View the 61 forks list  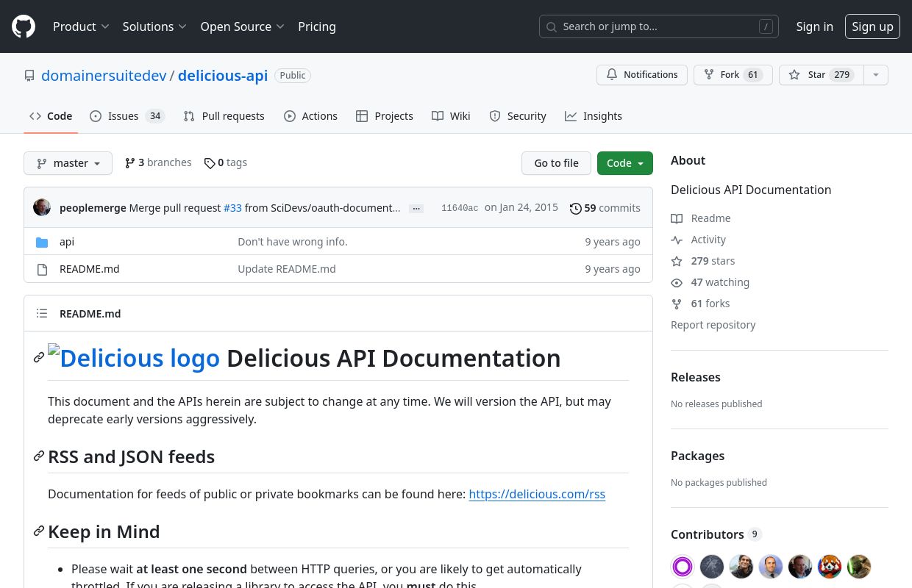tap(700, 304)
